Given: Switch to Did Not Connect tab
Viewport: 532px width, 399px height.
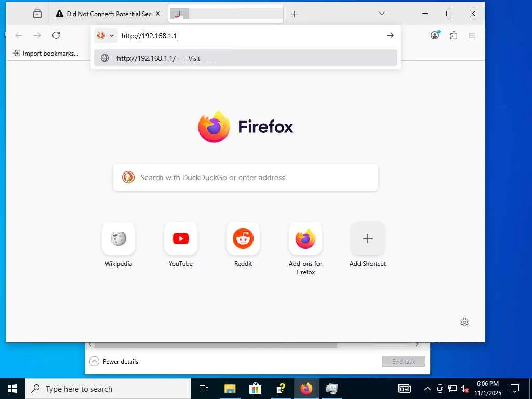Looking at the screenshot, I should tap(108, 14).
